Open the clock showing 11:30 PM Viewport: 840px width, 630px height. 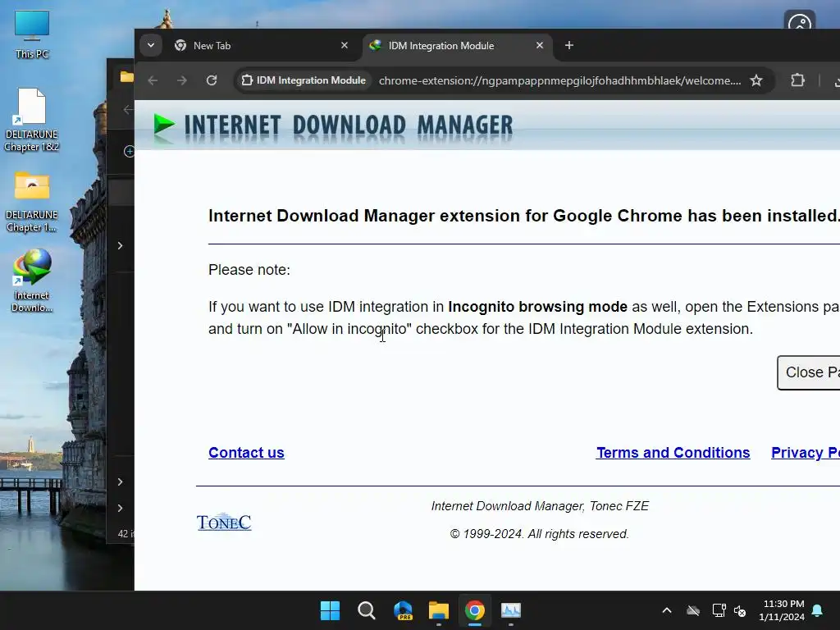782,610
